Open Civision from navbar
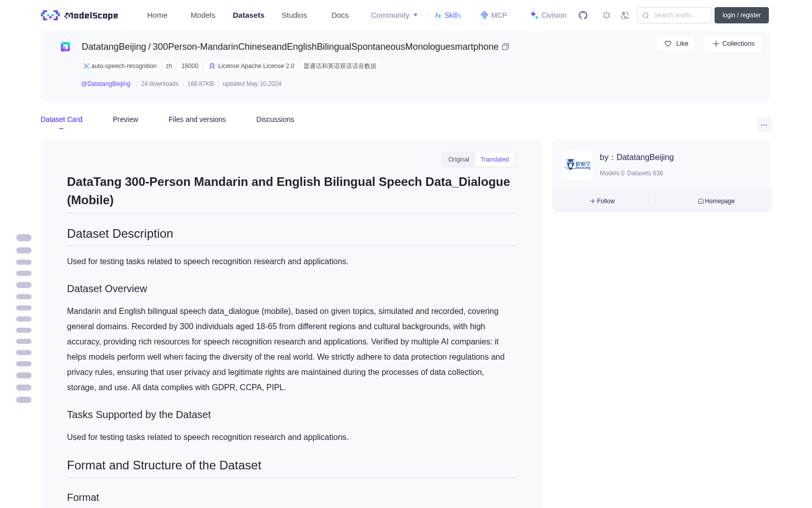The width and height of the screenshot is (812, 508). coord(548,15)
